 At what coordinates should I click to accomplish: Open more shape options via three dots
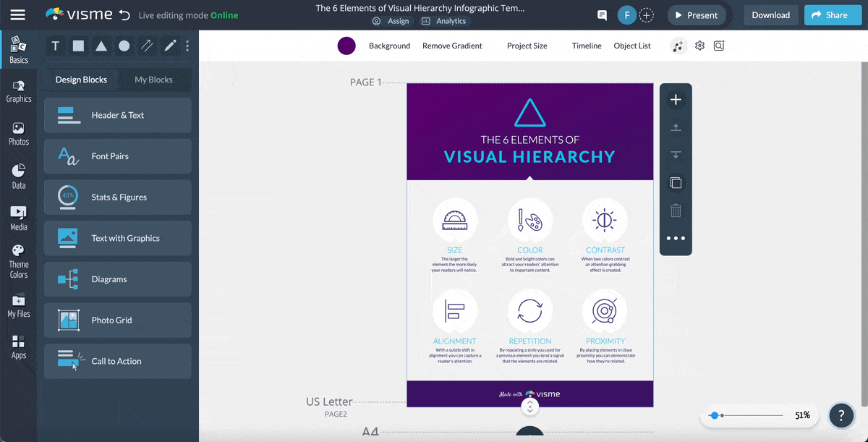pos(187,46)
